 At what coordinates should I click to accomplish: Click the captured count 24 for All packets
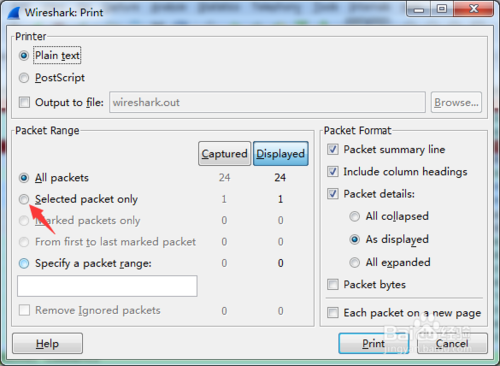[224, 177]
